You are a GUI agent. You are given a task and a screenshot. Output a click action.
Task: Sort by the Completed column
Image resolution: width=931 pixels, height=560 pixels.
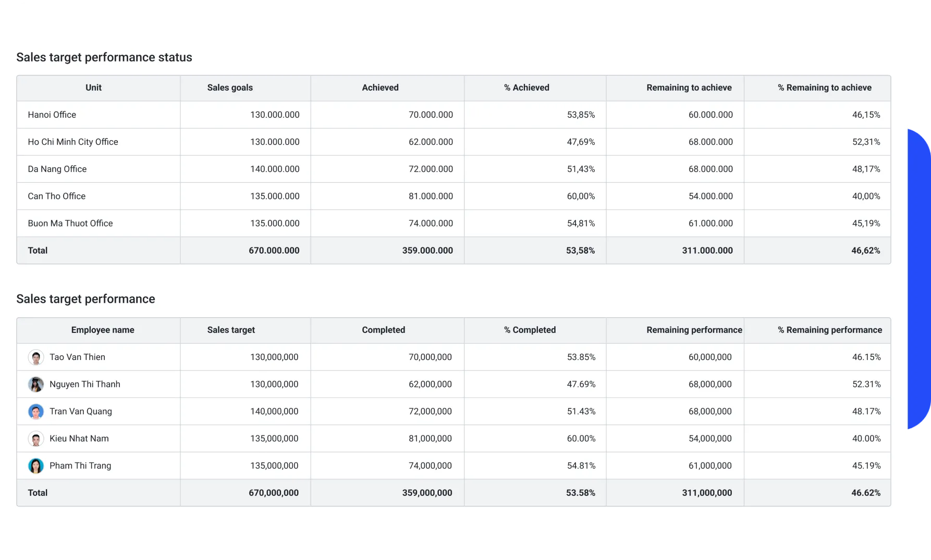[x=383, y=330]
